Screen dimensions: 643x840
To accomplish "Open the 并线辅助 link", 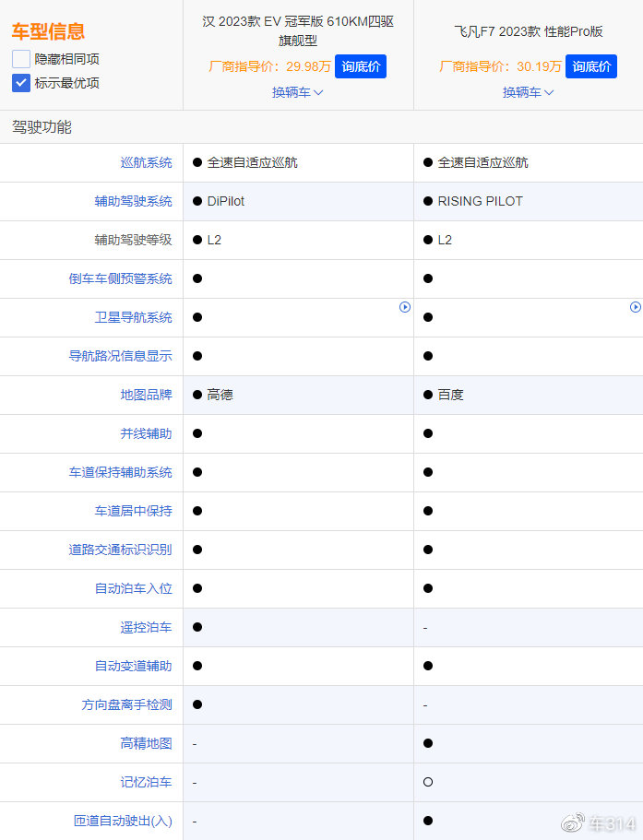I will tap(147, 433).
